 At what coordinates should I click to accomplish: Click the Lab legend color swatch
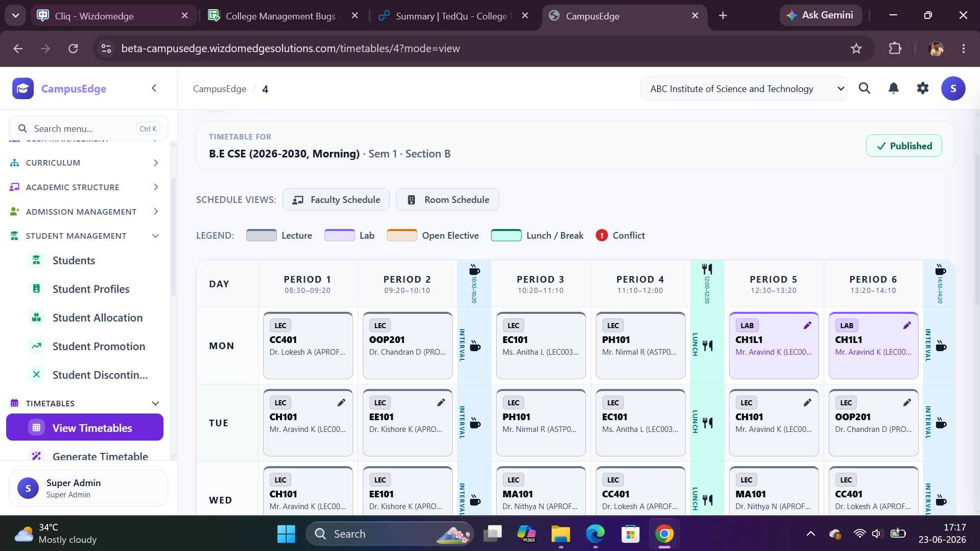click(x=339, y=236)
